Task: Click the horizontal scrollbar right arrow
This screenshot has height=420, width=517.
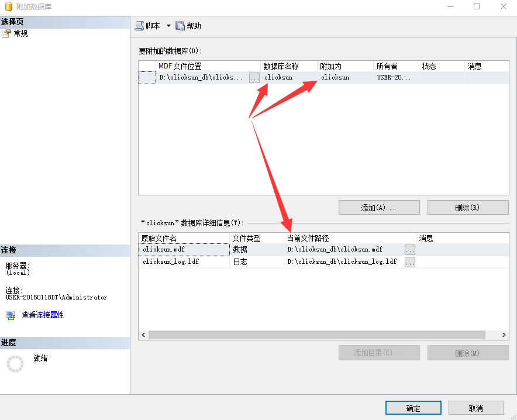Action: pos(504,335)
